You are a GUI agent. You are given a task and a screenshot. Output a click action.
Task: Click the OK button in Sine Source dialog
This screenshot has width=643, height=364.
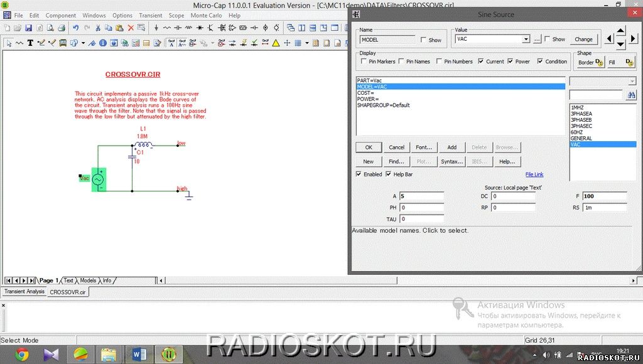tap(369, 147)
